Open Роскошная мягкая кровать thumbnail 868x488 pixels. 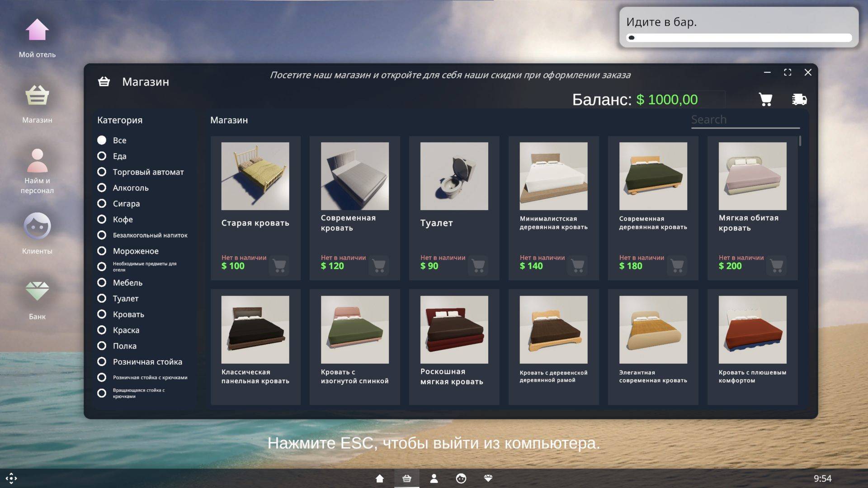click(x=454, y=330)
